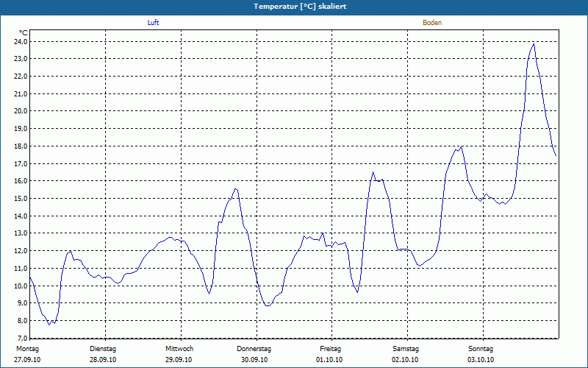Image resolution: width=588 pixels, height=368 pixels.
Task: Select the '12,0' y-axis label
Action: pos(21,250)
